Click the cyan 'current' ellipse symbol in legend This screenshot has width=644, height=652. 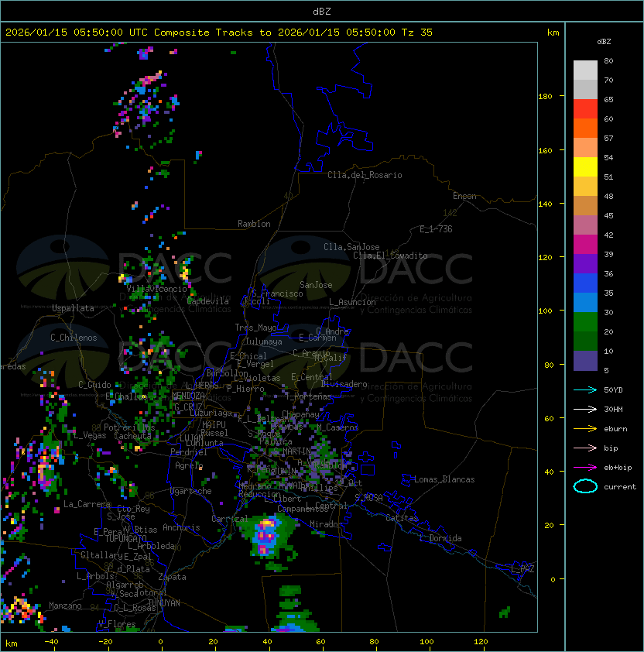coord(585,486)
